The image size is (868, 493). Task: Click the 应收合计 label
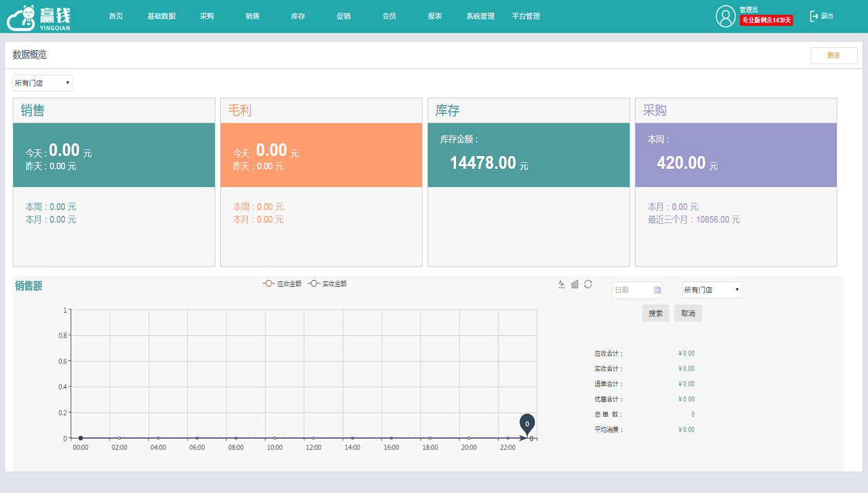point(608,353)
